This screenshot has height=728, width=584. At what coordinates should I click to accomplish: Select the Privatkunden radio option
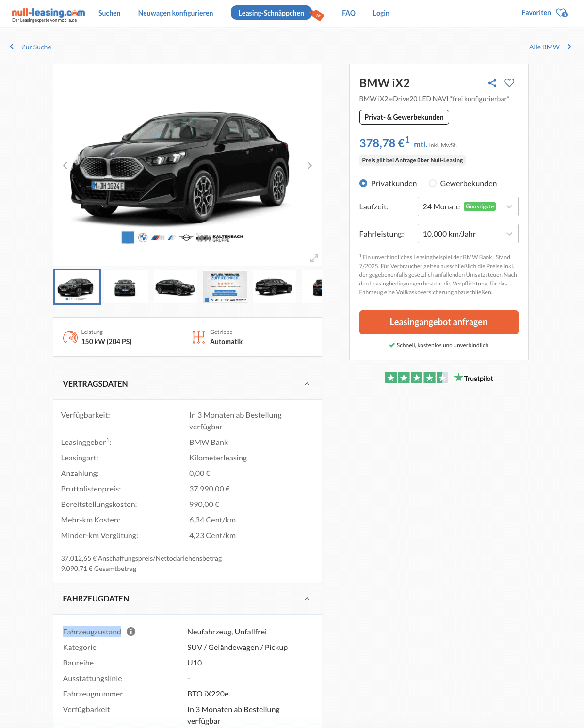pyautogui.click(x=363, y=183)
